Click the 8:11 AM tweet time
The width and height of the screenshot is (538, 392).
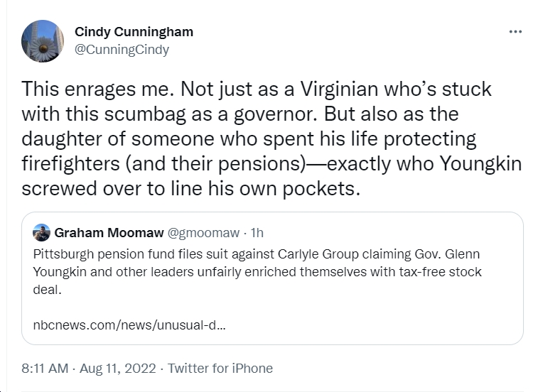(45, 369)
